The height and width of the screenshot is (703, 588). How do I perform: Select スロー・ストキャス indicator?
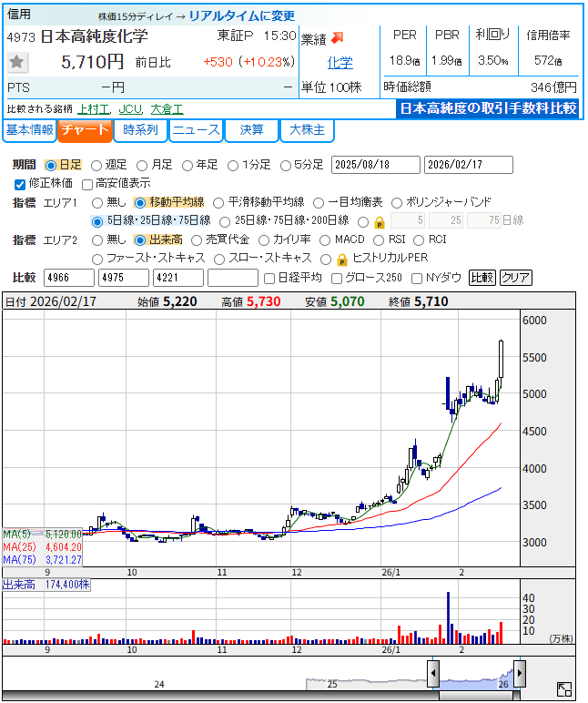click(219, 260)
